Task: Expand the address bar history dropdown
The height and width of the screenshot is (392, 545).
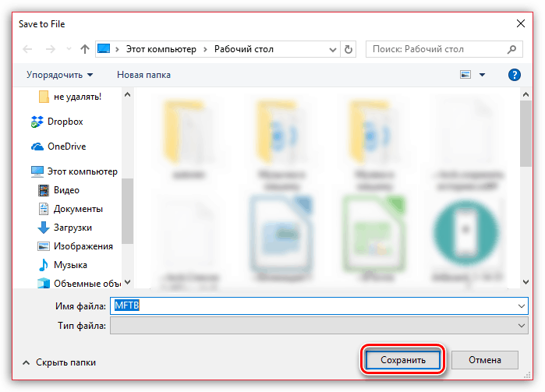Action: click(x=333, y=50)
